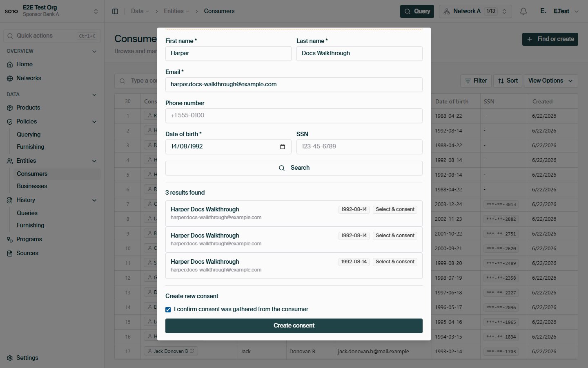Click the Quick actions search box

[52, 36]
